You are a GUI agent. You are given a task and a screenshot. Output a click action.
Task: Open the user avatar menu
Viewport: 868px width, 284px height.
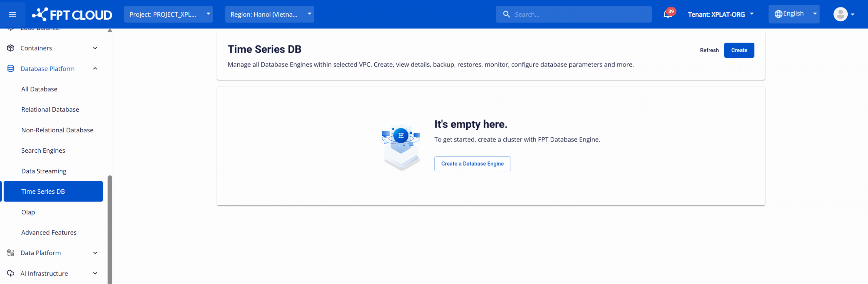[843, 14]
